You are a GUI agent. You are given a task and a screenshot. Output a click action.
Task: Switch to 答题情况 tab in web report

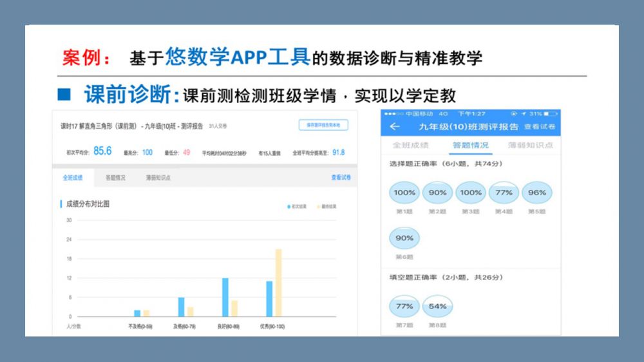(115, 178)
